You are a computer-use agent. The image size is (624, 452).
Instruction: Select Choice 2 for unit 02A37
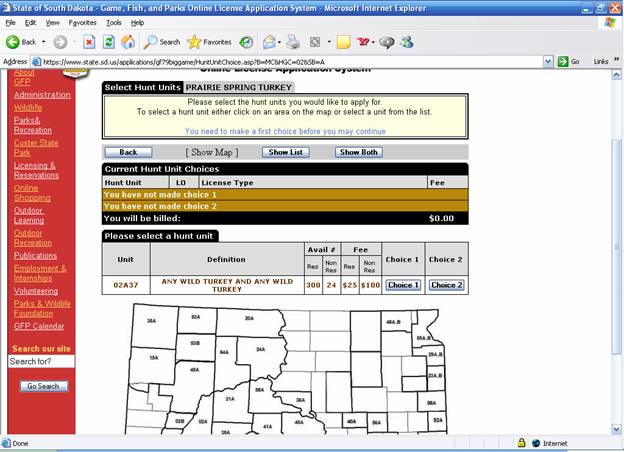(447, 285)
